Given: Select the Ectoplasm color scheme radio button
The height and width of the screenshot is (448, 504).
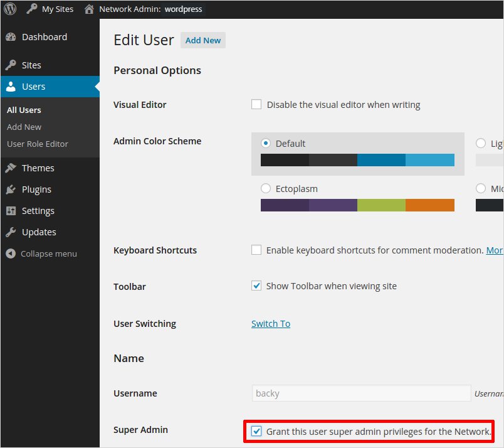Looking at the screenshot, I should pos(266,188).
